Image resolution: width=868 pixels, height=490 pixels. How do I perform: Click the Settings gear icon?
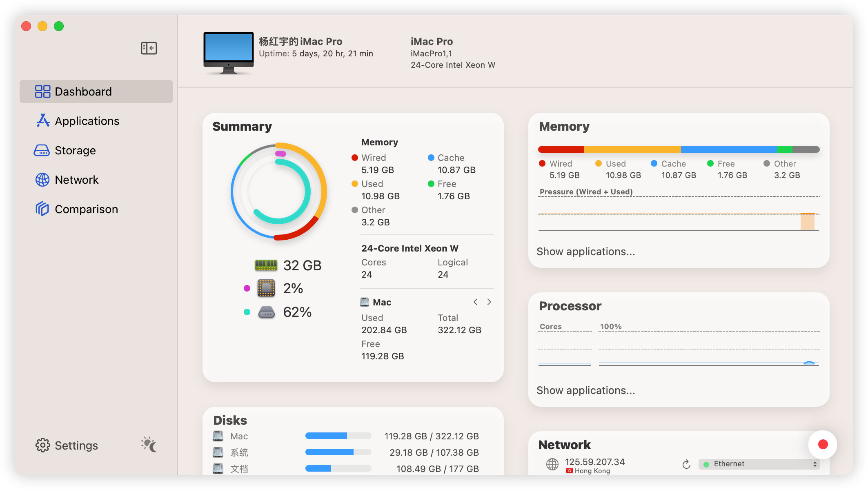pos(42,445)
